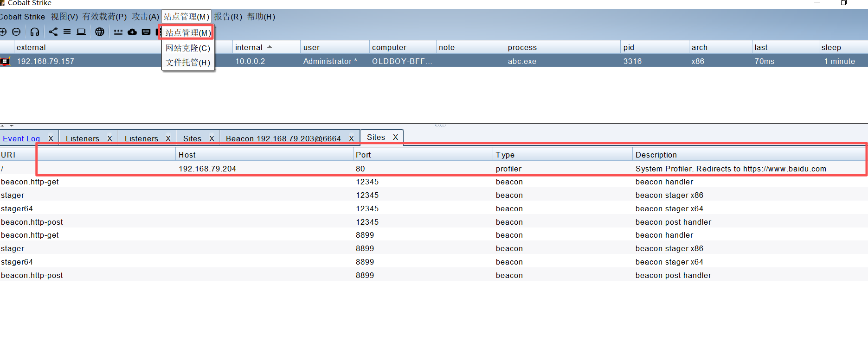Show pivot graph via share-nodes icon
868x341 pixels.
(x=53, y=32)
